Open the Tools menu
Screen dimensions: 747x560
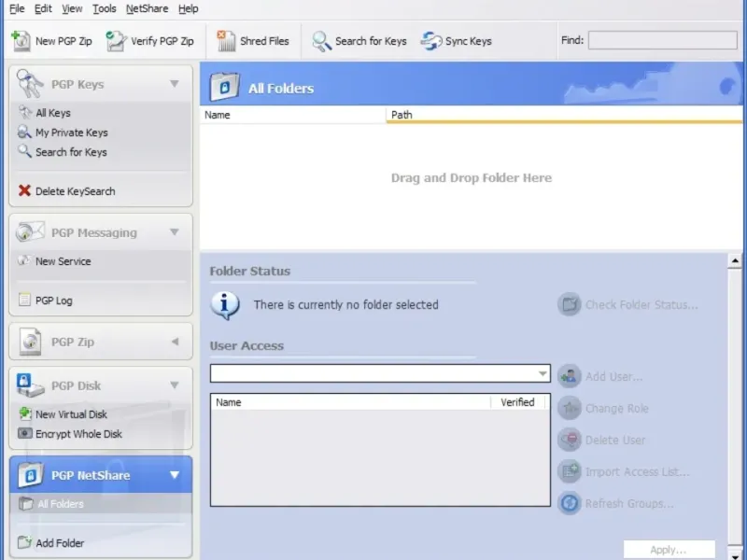pos(105,8)
